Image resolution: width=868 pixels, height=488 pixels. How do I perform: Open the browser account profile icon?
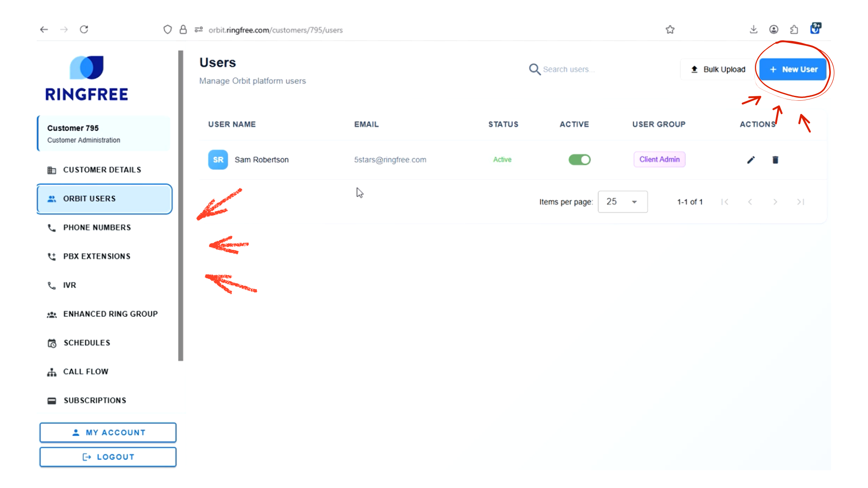(774, 30)
